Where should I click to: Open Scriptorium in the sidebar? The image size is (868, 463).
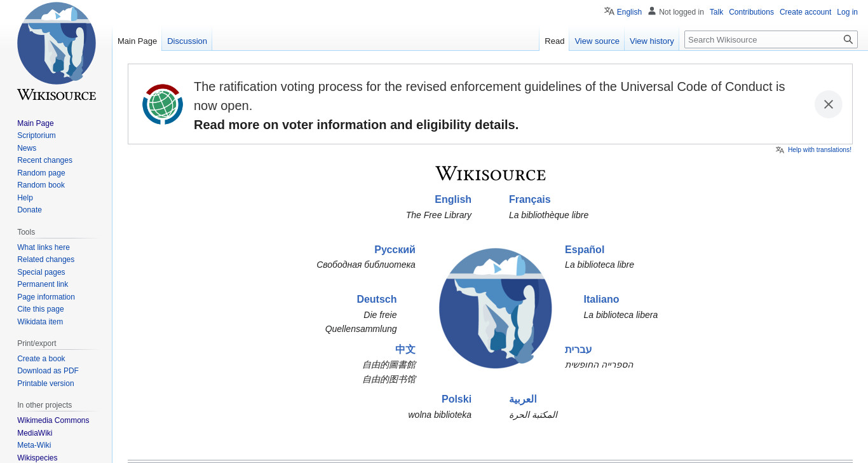point(36,135)
